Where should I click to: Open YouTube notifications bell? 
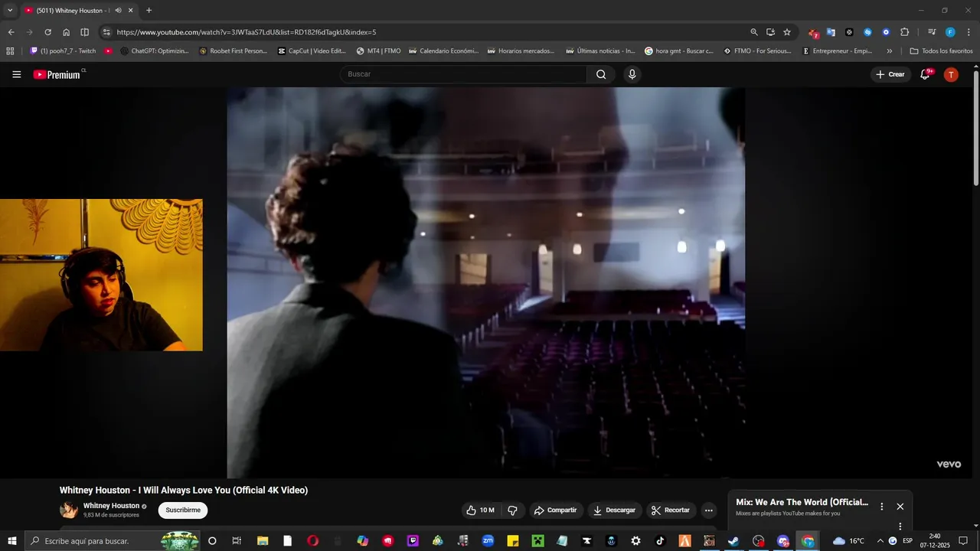(x=925, y=74)
